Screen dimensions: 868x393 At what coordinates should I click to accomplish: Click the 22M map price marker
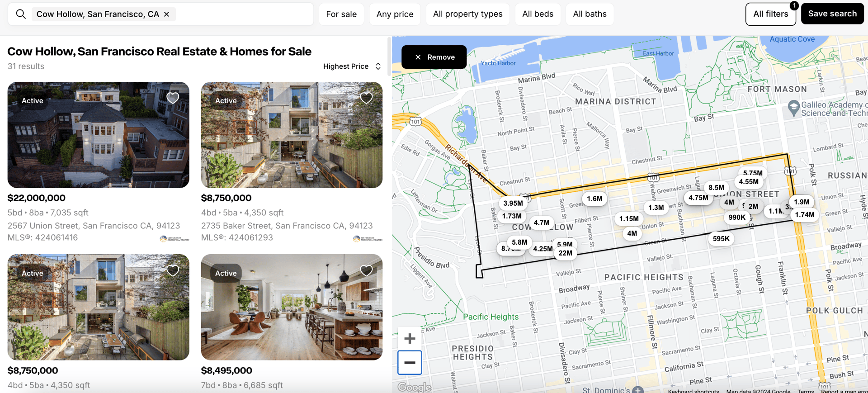click(x=565, y=253)
